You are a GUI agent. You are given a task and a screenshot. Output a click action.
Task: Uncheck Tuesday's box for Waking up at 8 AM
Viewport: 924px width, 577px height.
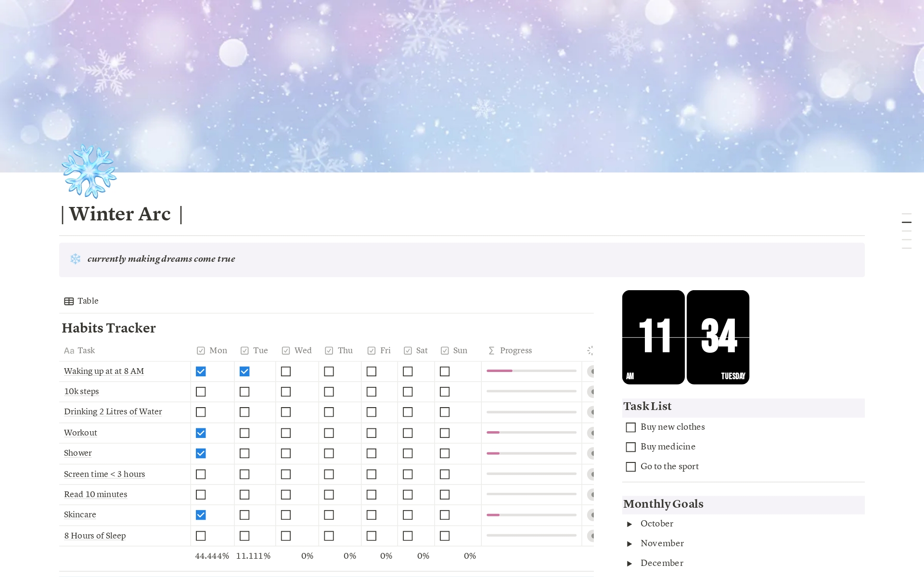tap(244, 371)
